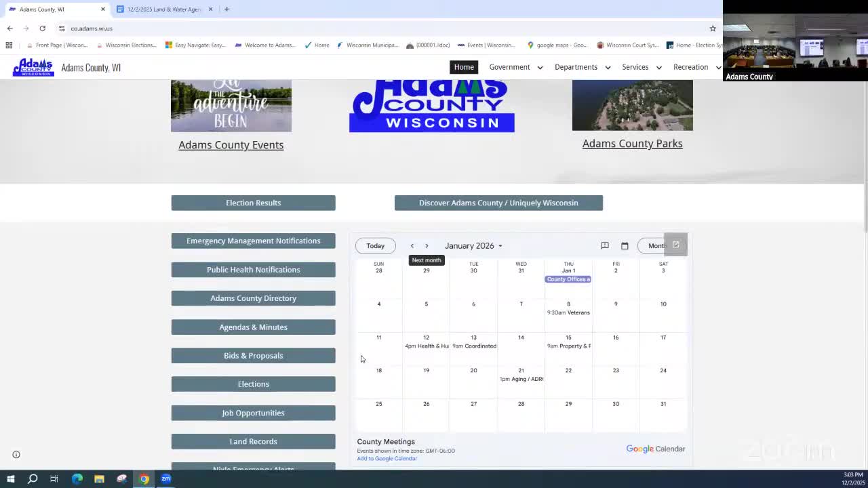Follow the Adams County Events link
Viewport: 868px width, 488px height.
pos(231,144)
